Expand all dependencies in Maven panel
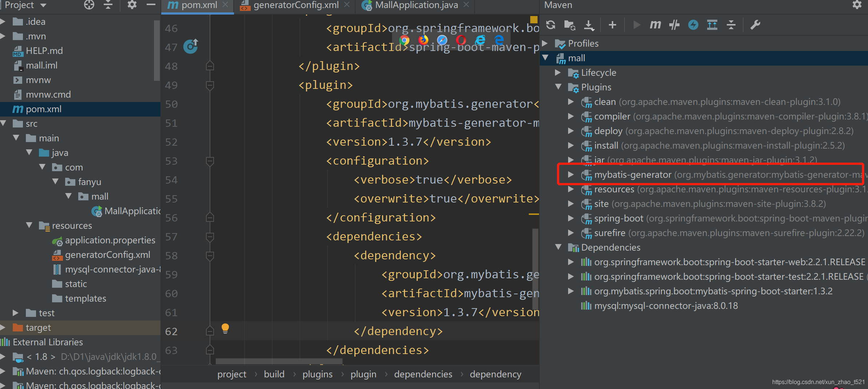The height and width of the screenshot is (389, 868). (713, 25)
